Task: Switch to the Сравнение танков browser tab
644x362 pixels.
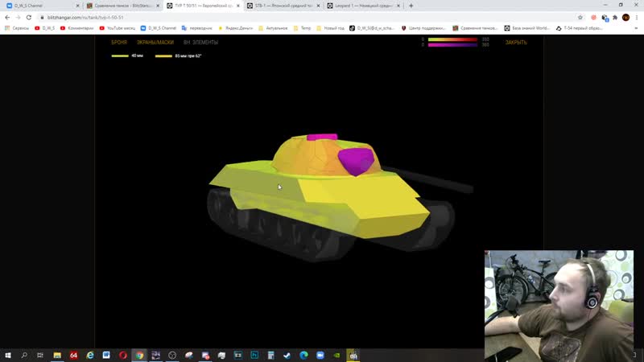Action: [x=122, y=6]
